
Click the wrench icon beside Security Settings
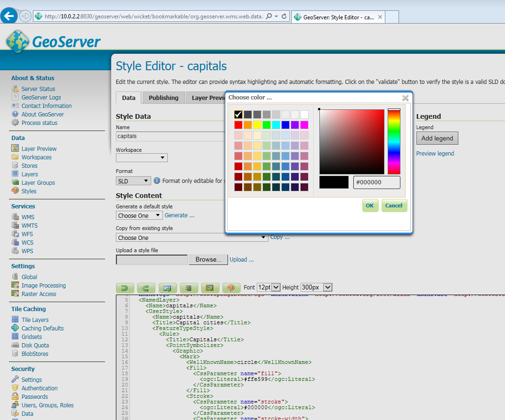click(15, 379)
